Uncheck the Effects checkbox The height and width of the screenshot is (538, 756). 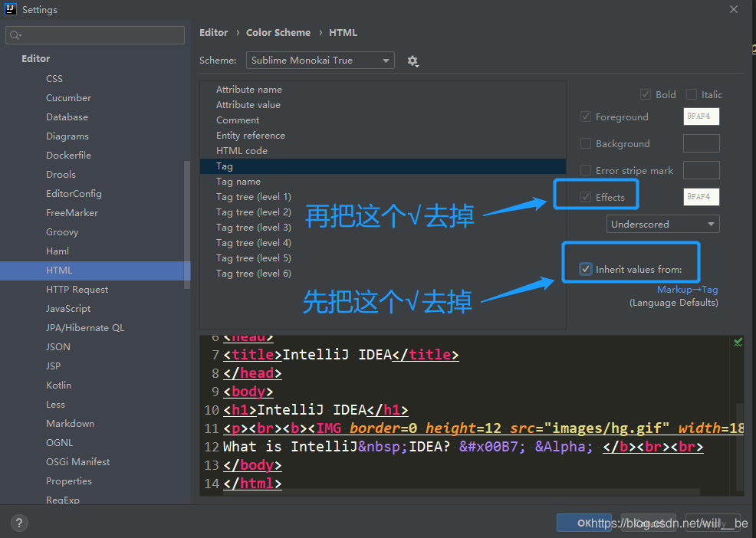coord(585,197)
